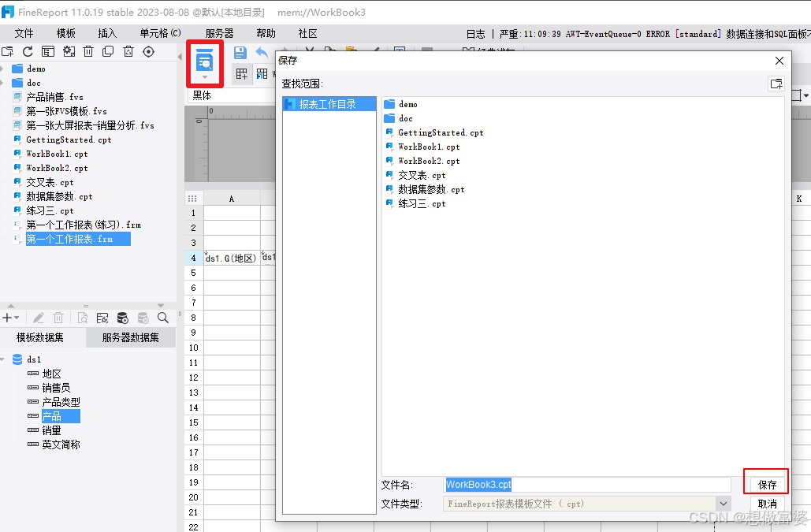
Task: Select 练习三.cpt in save dialog list
Action: (422, 203)
